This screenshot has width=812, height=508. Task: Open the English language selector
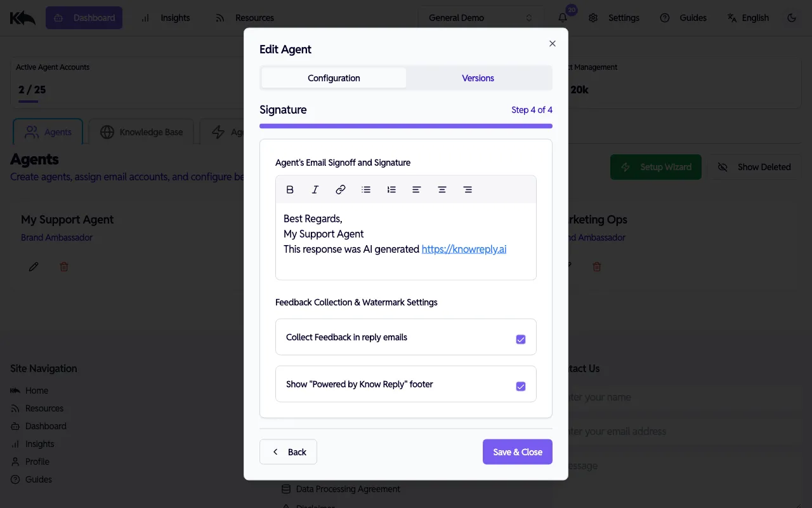[749, 18]
